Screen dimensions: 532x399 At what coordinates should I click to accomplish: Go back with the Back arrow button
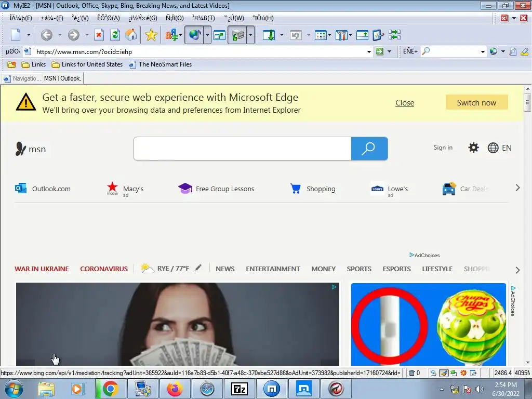46,35
